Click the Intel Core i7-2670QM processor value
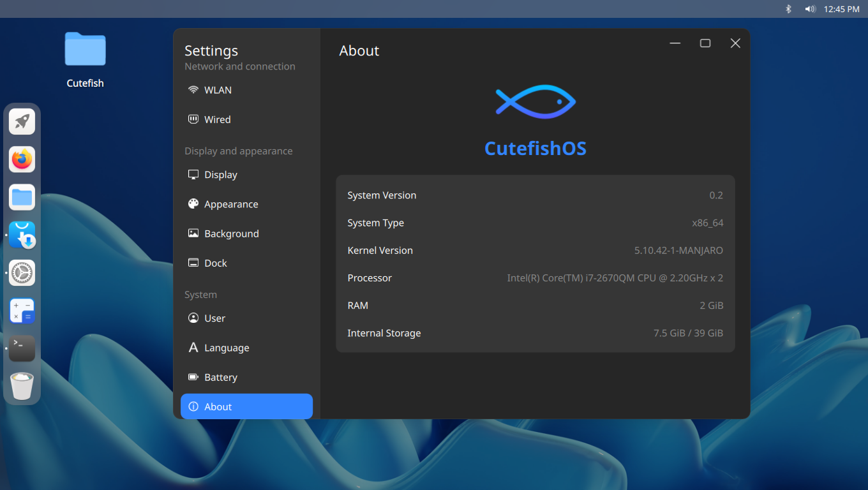Screen dimensions: 868x490 [x=615, y=278]
